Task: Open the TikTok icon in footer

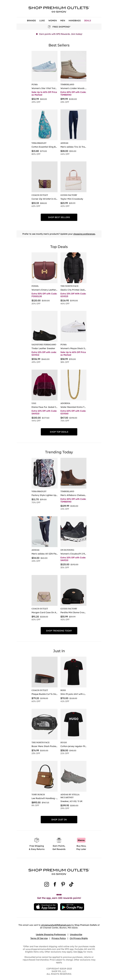Action: point(71,884)
